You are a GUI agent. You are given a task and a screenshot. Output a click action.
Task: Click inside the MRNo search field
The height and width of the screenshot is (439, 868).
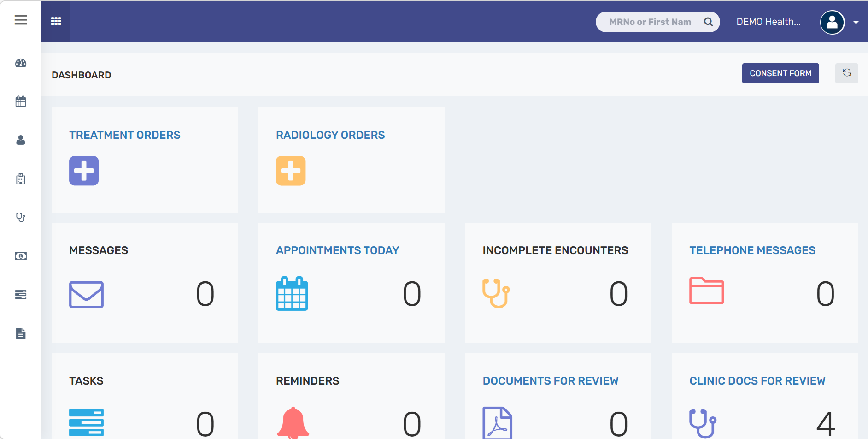650,22
